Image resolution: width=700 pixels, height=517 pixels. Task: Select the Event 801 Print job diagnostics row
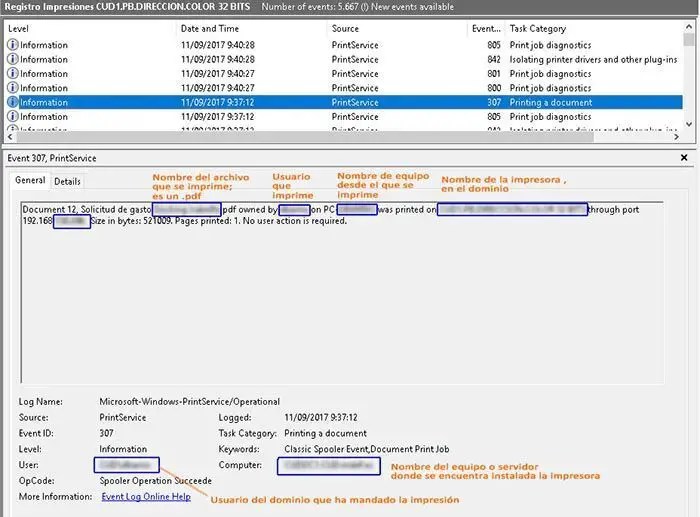point(344,73)
